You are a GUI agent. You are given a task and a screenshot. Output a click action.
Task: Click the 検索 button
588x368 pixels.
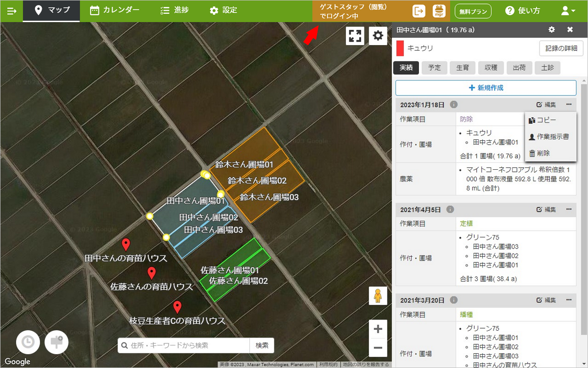click(262, 345)
